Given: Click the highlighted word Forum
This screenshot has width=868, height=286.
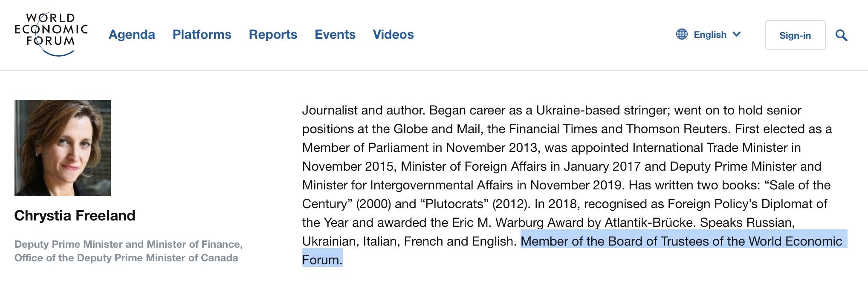Looking at the screenshot, I should (322, 260).
